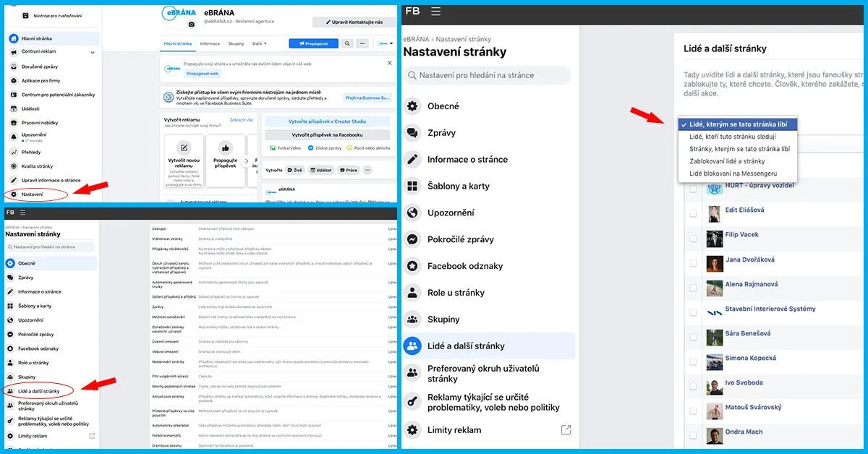Open Doručené zprávy inbox icon in page sidebar
The width and height of the screenshot is (868, 454).
pos(13,66)
